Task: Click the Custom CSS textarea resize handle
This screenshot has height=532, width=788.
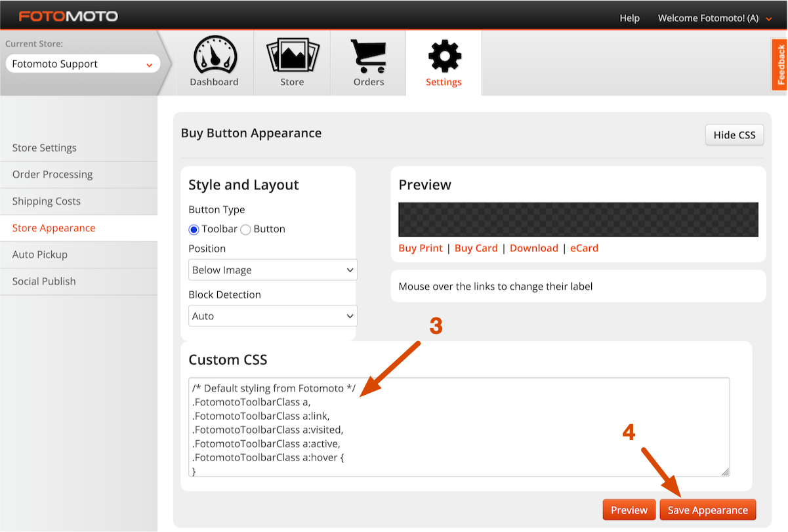Action: tap(726, 472)
